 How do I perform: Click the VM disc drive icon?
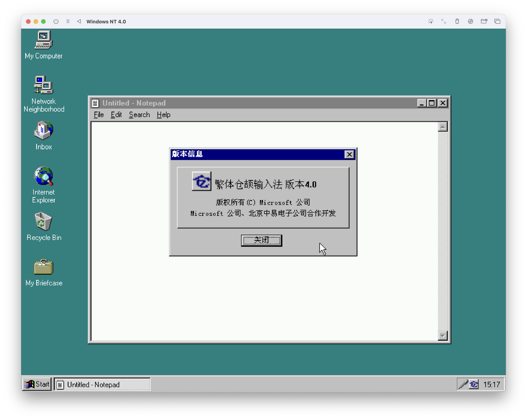point(471,22)
